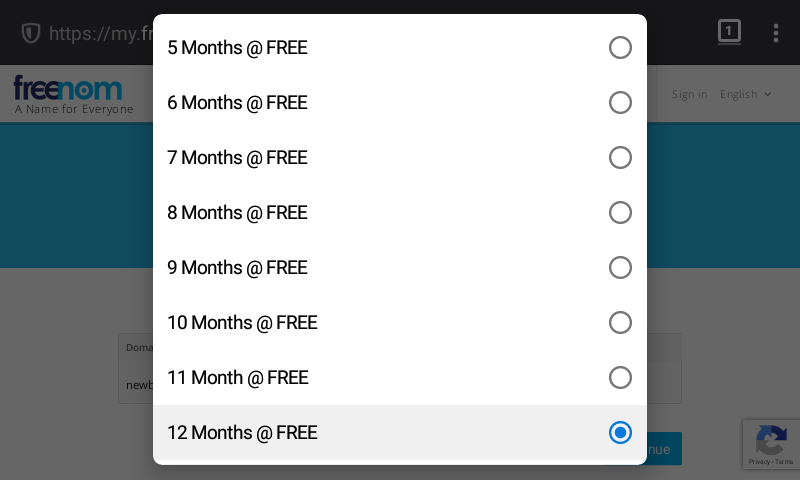
Task: Select the 6 Months radio button
Action: pos(620,103)
